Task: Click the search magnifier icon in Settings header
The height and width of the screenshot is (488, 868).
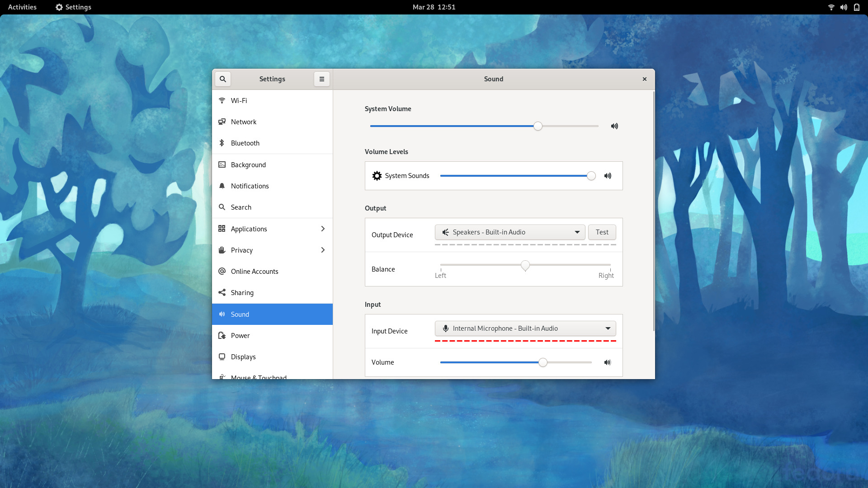Action: (x=222, y=79)
